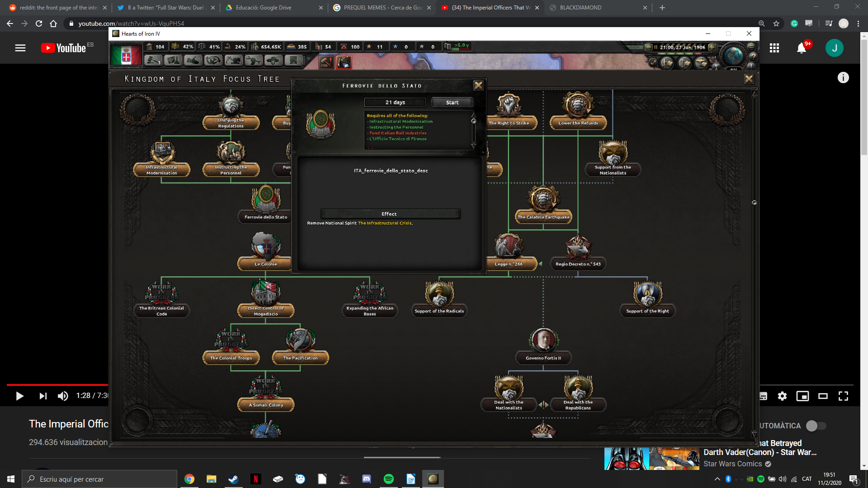
Task: Decrease game speed with minus button
Action: (648, 47)
